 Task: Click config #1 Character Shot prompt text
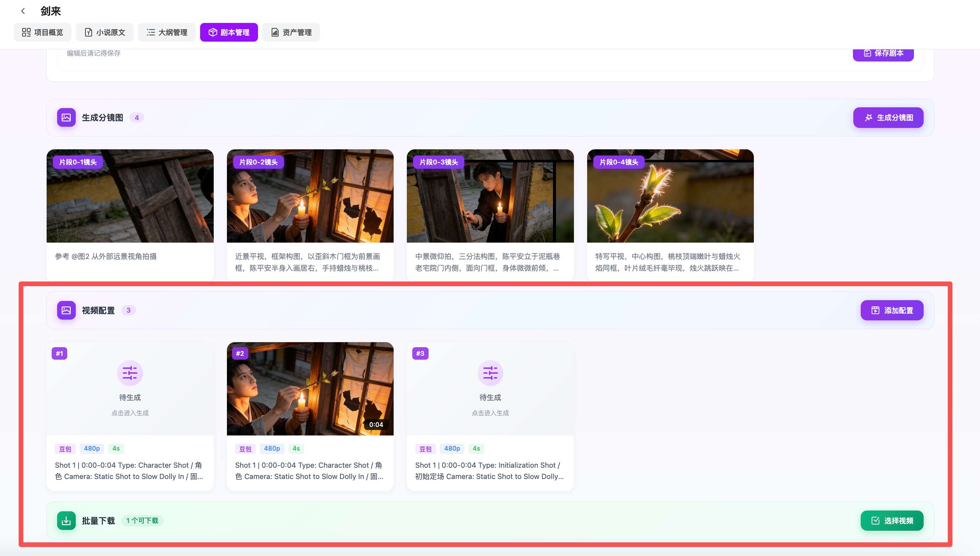(x=129, y=471)
